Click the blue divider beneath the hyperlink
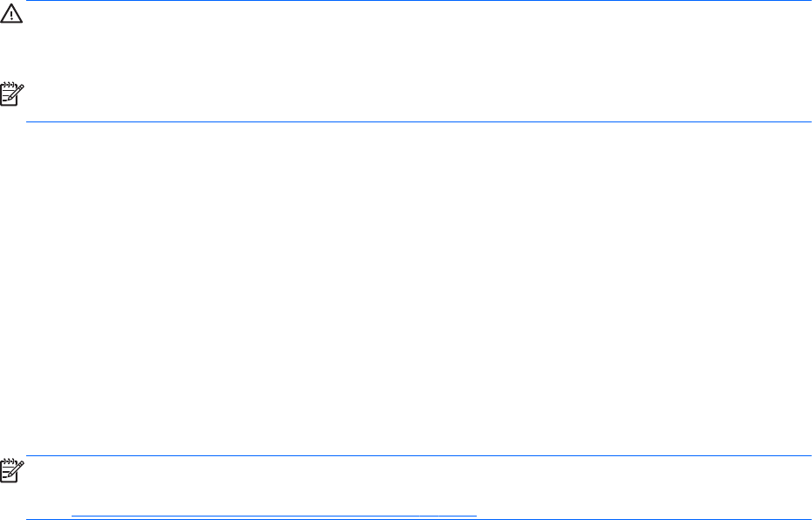The width and height of the screenshot is (812, 520). click(x=419, y=519)
